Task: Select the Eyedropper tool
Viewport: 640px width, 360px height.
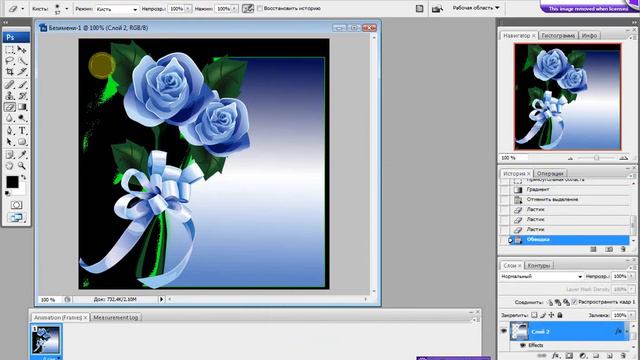Action: pyautogui.click(x=22, y=155)
